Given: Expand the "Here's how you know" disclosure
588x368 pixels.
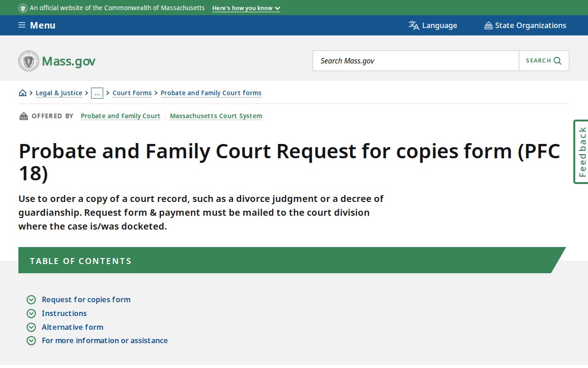Looking at the screenshot, I should point(246,8).
